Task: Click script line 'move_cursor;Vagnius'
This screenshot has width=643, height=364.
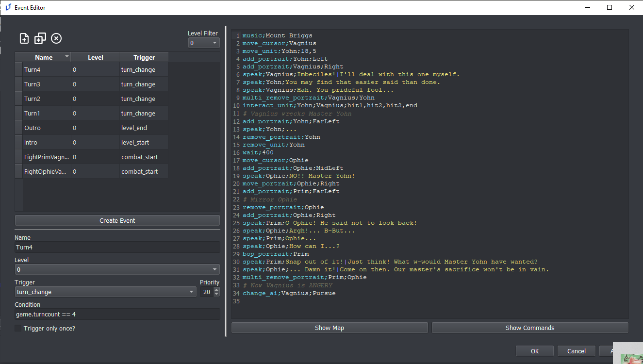Action: pos(280,43)
